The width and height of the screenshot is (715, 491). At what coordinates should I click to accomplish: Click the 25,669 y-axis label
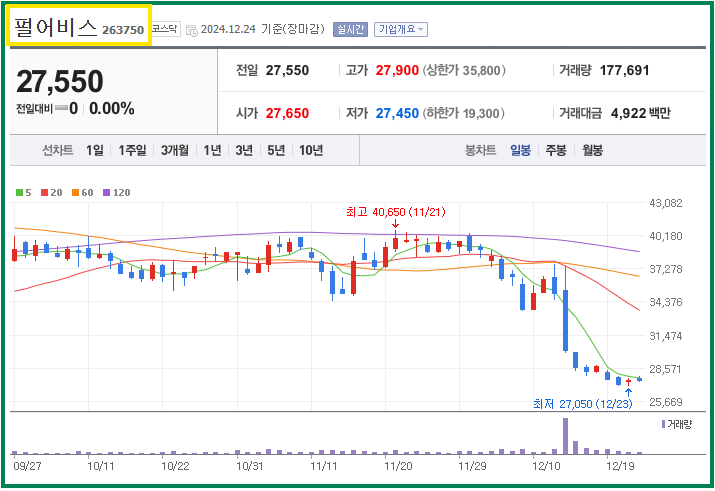pyautogui.click(x=666, y=402)
